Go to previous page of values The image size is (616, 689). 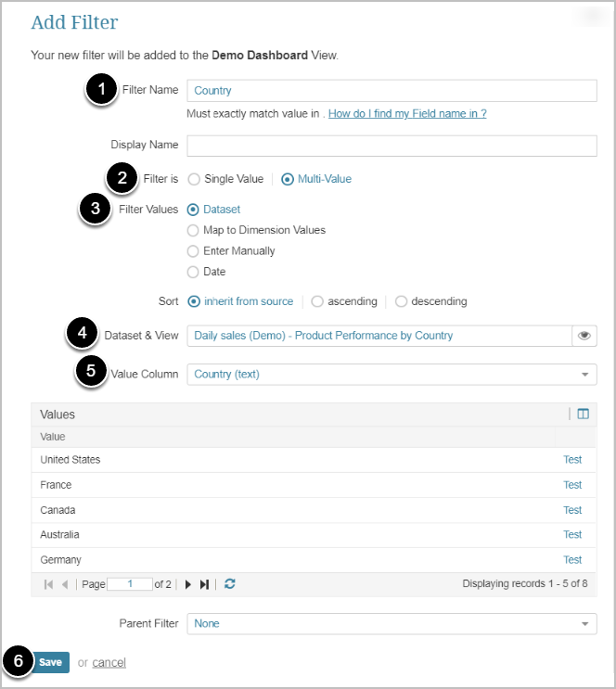65,584
